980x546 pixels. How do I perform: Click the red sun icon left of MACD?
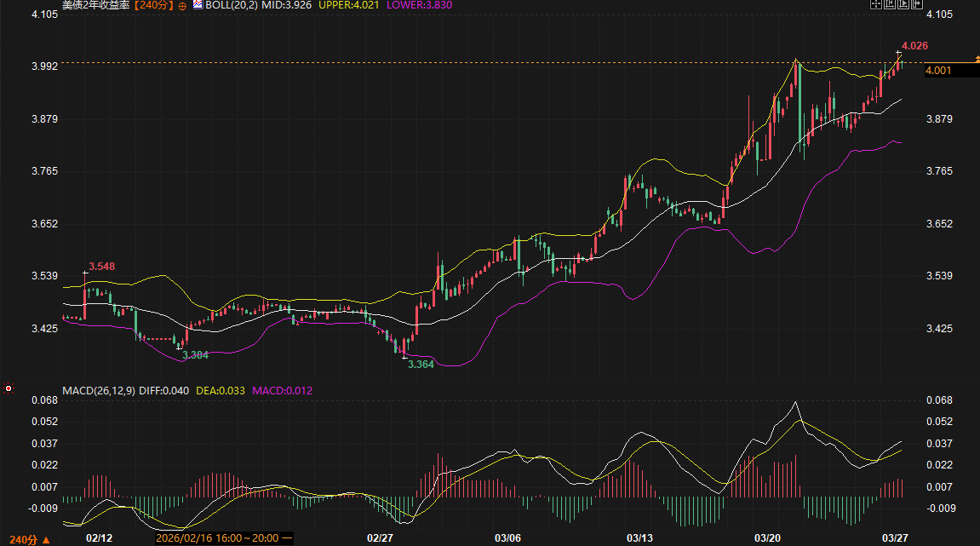point(9,389)
